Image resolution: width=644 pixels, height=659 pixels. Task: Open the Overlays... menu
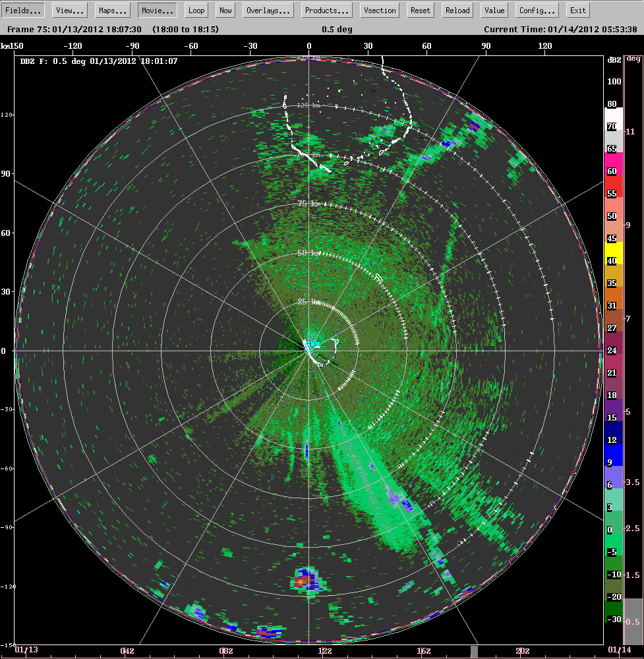268,11
